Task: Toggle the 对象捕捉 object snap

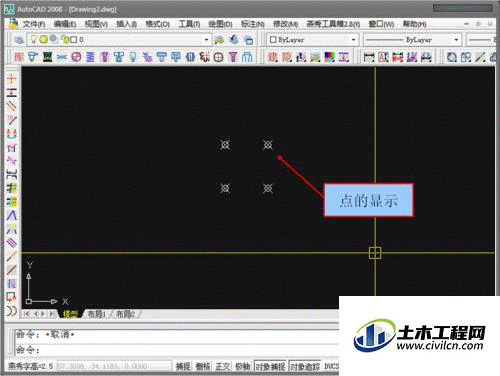Action: coord(270,366)
